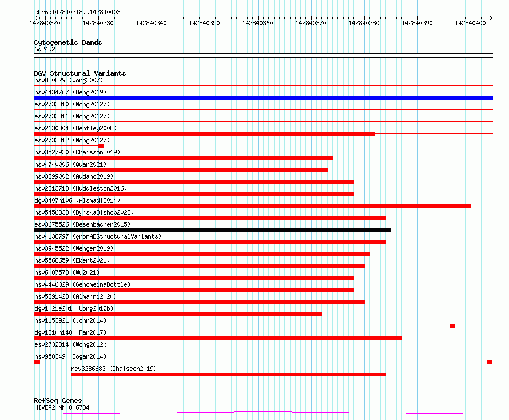Click ruler position 142840330
509x420 pixels.
[98, 23]
